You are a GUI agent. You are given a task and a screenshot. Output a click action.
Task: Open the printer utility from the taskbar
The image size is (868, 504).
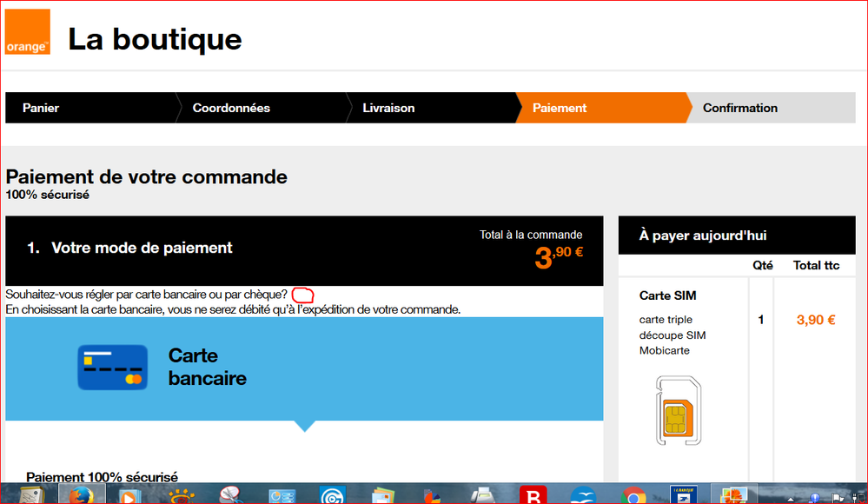pos(484,495)
